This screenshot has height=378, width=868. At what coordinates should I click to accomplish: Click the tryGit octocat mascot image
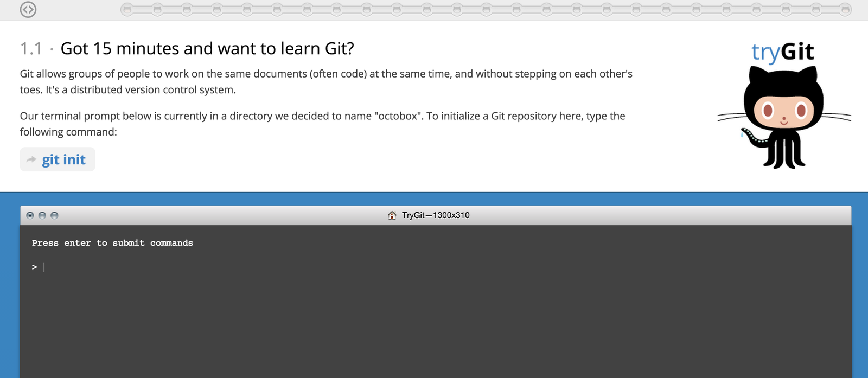(783, 117)
